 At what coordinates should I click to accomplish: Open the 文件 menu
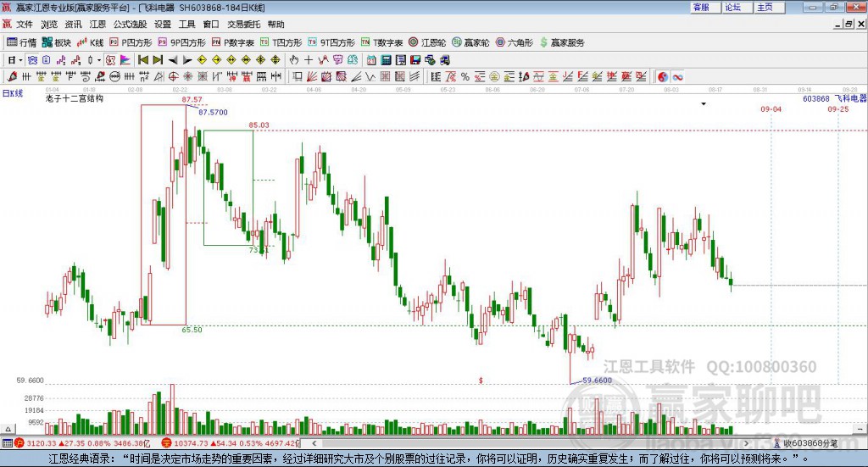(x=25, y=25)
